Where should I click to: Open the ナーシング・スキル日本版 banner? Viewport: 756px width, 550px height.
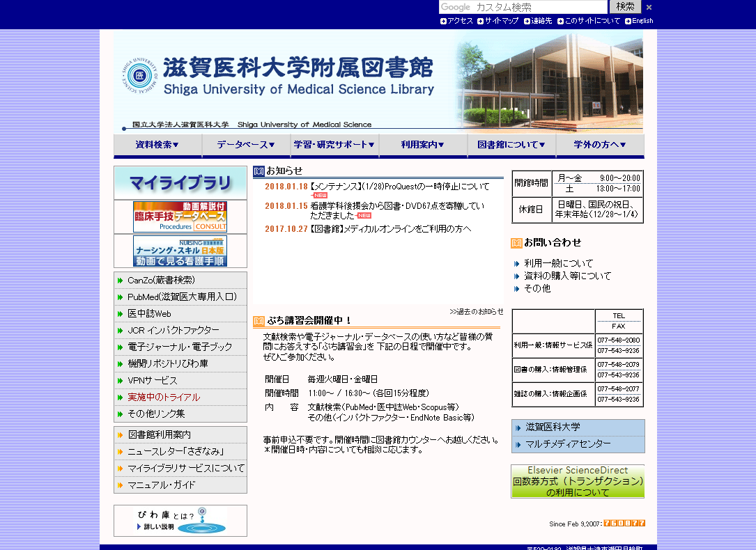tap(180, 251)
